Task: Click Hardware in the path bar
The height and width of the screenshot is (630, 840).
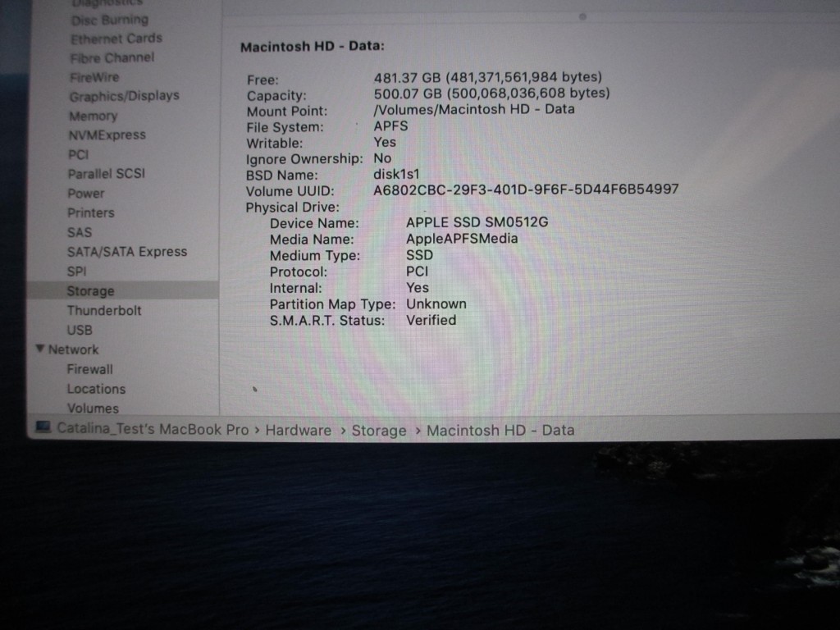Action: tap(299, 430)
